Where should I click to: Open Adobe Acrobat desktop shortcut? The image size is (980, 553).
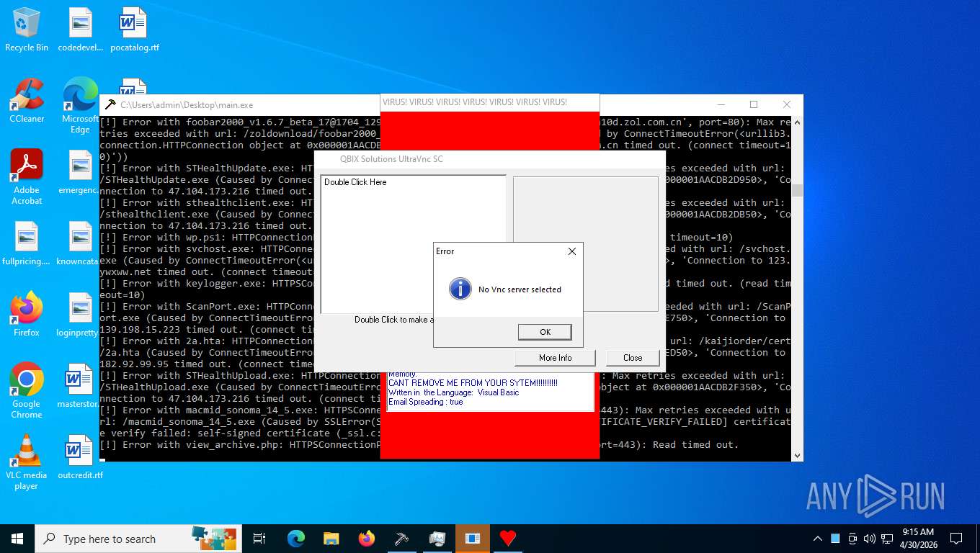[27, 176]
